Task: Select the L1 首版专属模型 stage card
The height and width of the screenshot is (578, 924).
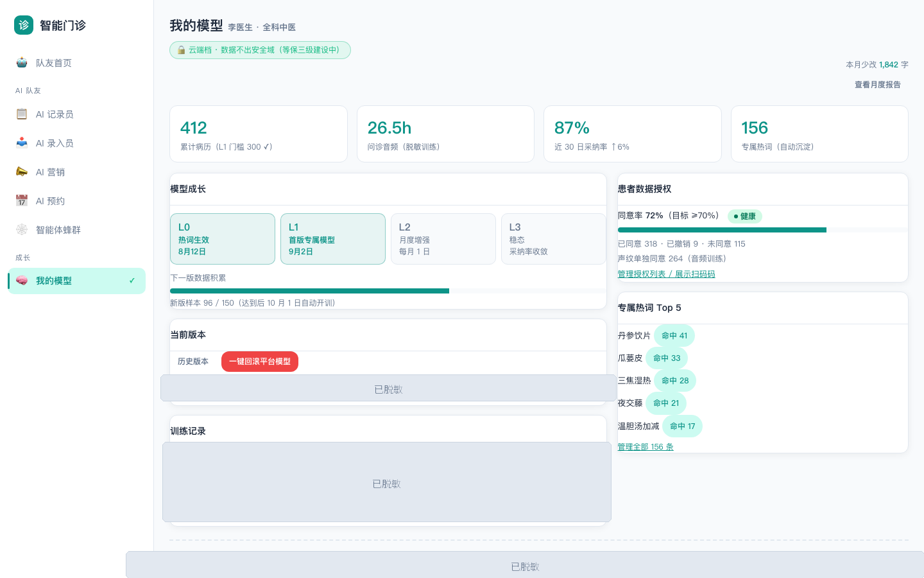Action: click(333, 239)
